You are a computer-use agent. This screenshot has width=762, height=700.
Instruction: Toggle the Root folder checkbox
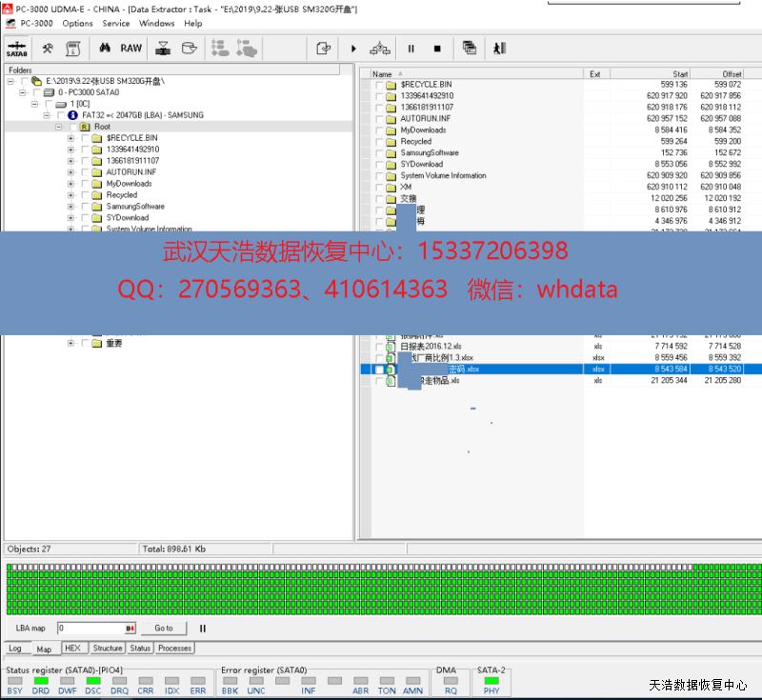(71, 127)
